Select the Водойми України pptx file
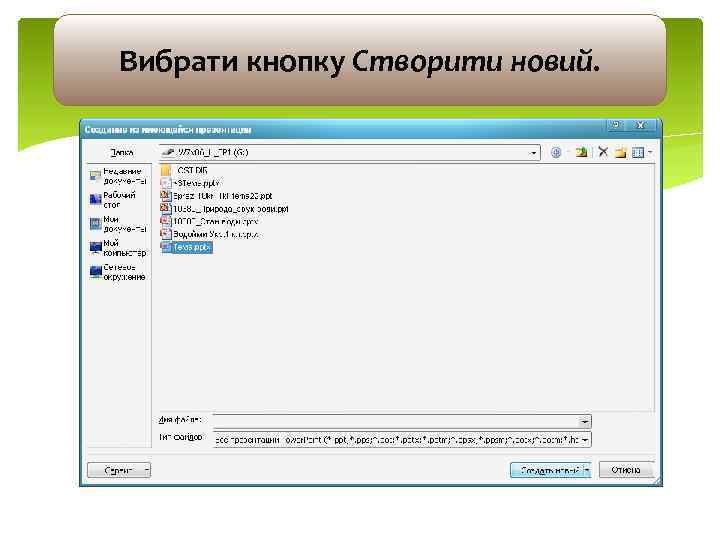Viewport: 720px width, 540px height. click(x=209, y=235)
